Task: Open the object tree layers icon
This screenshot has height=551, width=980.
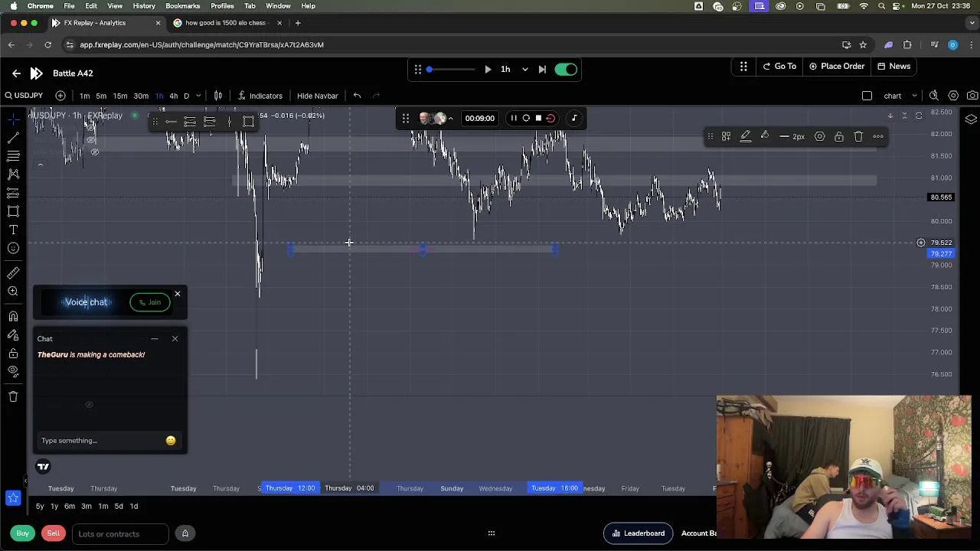Action: 971,119
